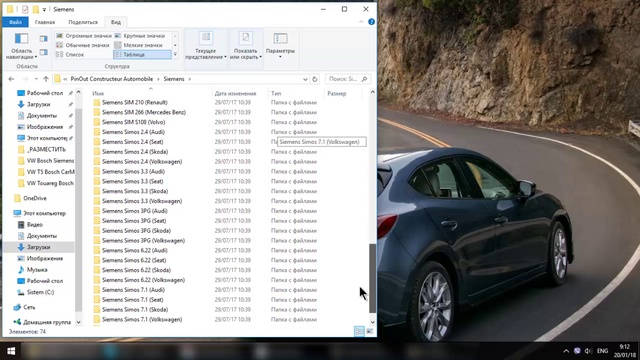Open Музыка in navigation pane
Image resolution: width=640 pixels, height=360 pixels.
tap(37, 270)
